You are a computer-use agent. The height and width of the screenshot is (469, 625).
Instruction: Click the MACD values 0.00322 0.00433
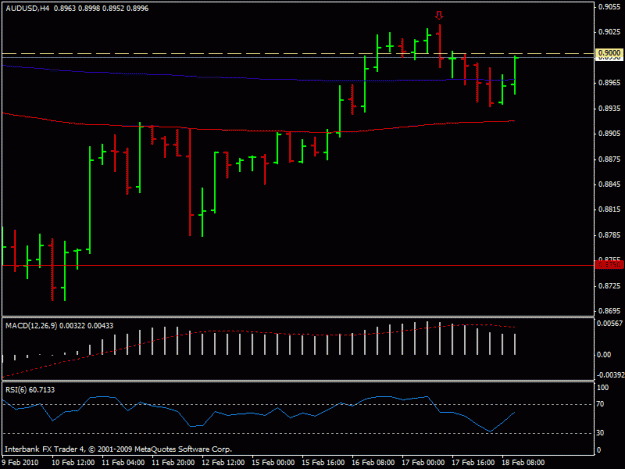click(86, 326)
